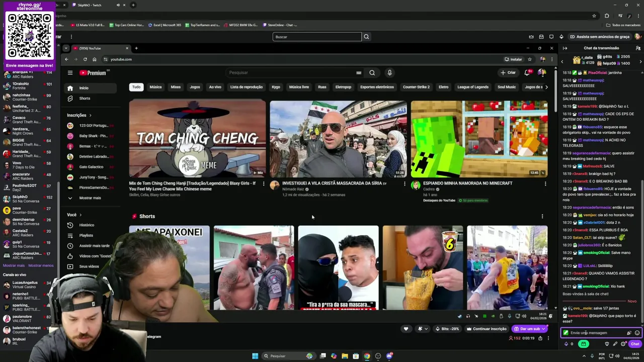Go back in the YouTube browser window
Viewport: 644px width, 362px height.
tap(66, 59)
